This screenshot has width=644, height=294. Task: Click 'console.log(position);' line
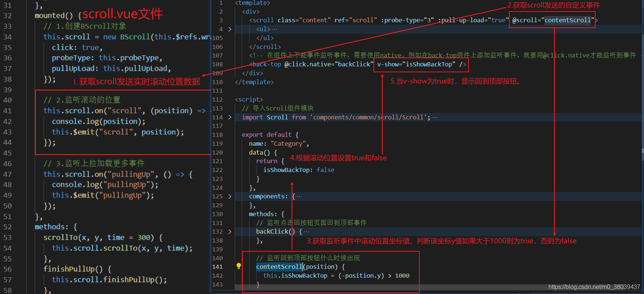[98, 121]
